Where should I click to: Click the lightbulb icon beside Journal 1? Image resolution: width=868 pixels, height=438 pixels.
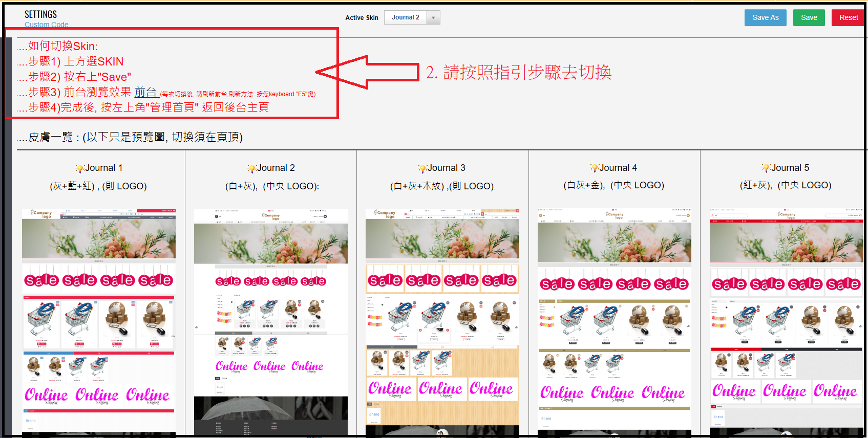[79, 168]
